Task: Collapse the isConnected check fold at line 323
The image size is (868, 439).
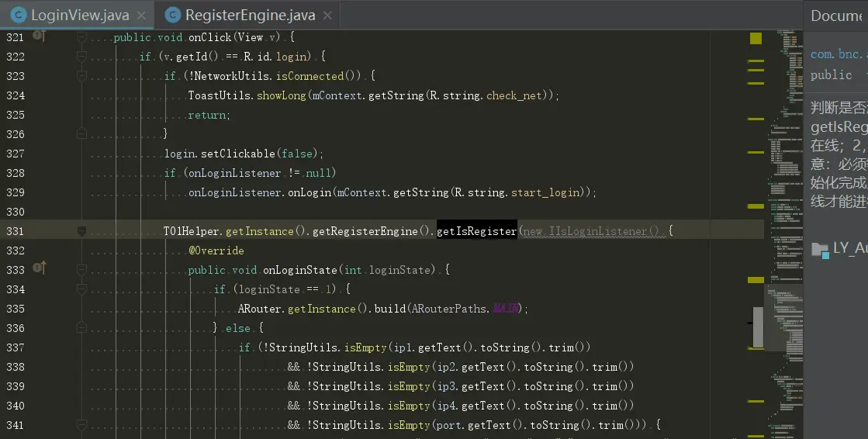Action: click(81, 76)
